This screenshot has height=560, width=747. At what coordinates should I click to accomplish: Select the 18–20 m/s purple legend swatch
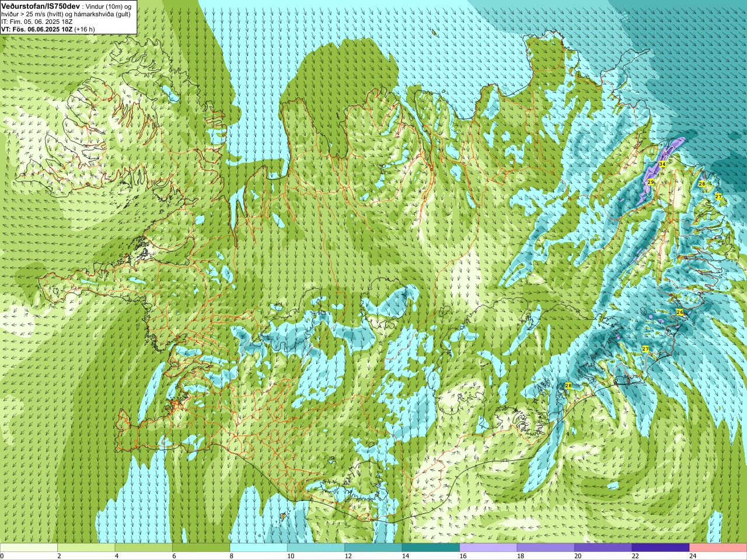pyautogui.click(x=546, y=548)
